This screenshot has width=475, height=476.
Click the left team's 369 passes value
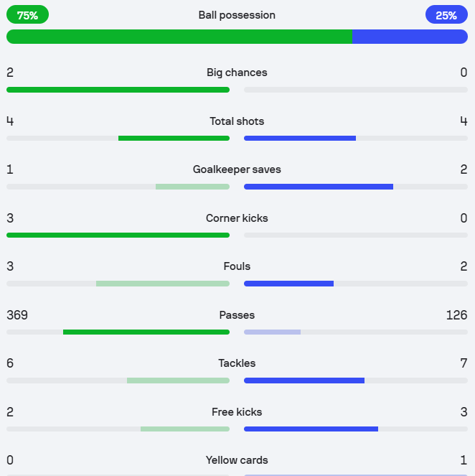(17, 315)
